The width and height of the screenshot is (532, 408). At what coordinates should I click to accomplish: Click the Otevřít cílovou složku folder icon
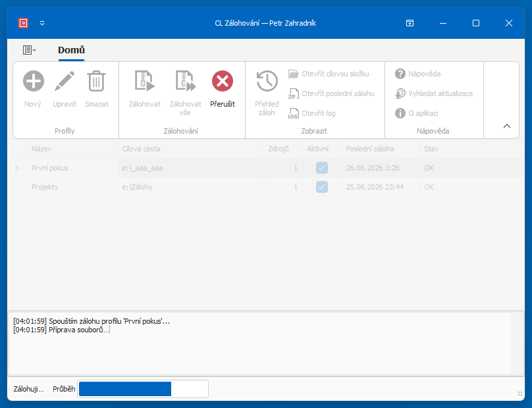293,74
